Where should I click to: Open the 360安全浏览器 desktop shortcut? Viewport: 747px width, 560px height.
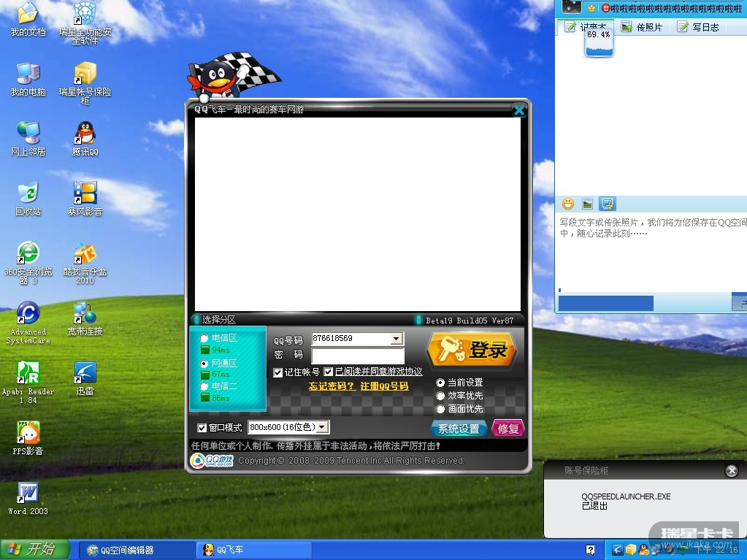tap(28, 262)
